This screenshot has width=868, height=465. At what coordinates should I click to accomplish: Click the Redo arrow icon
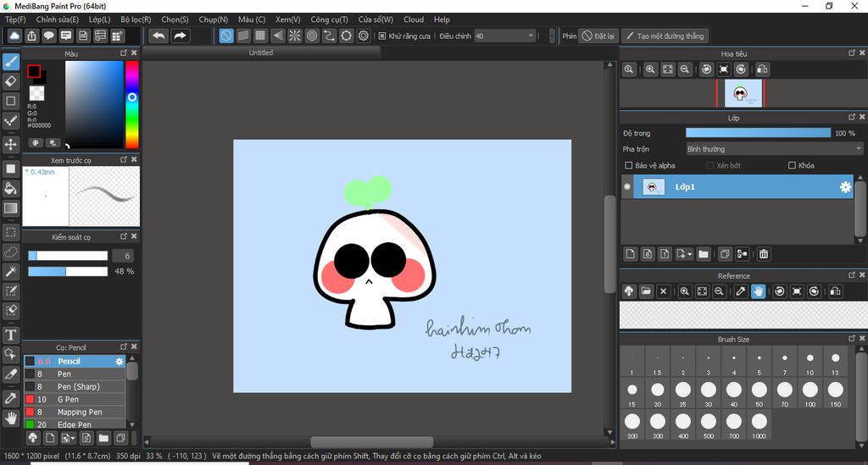point(180,36)
